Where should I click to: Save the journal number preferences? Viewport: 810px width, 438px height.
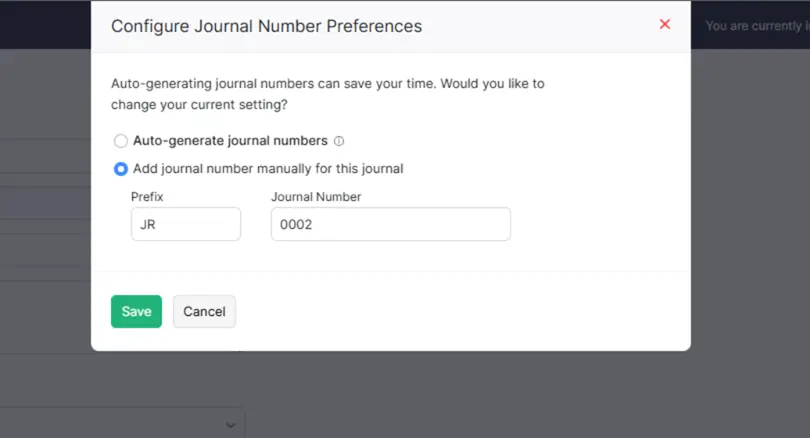pos(136,311)
